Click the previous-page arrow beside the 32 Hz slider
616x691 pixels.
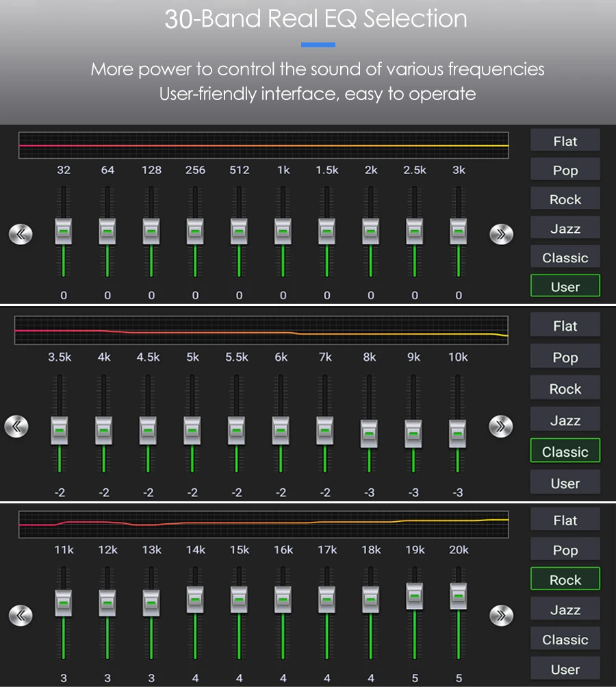[x=21, y=234]
